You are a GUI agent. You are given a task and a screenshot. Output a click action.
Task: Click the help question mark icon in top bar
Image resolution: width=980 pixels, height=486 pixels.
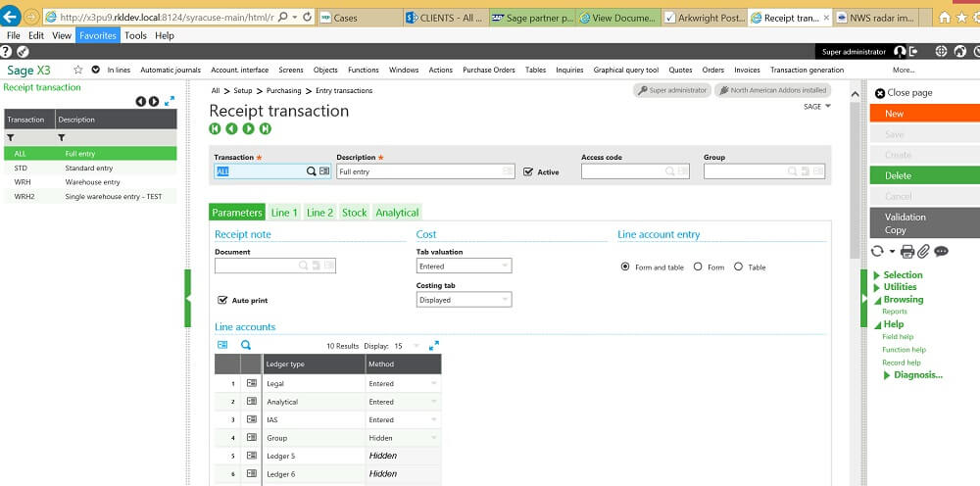tap(6, 52)
